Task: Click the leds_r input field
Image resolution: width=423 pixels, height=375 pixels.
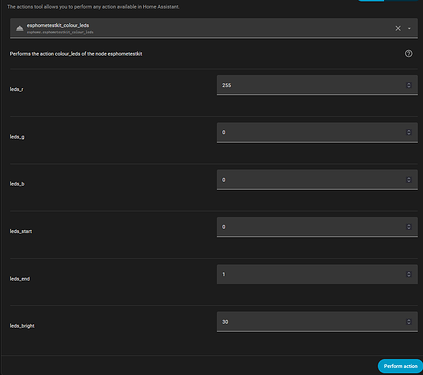Action: pyautogui.click(x=317, y=85)
